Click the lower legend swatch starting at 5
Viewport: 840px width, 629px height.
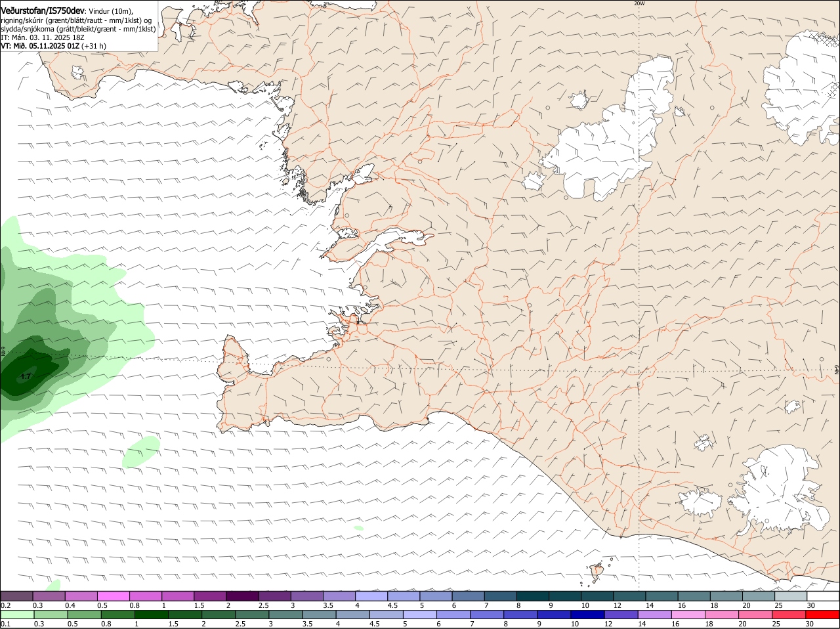(x=419, y=615)
